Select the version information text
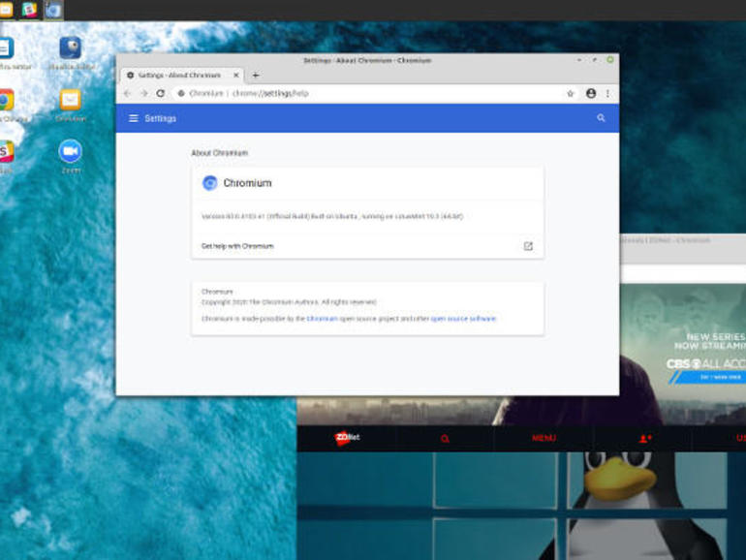This screenshot has height=560, width=746. 332,216
